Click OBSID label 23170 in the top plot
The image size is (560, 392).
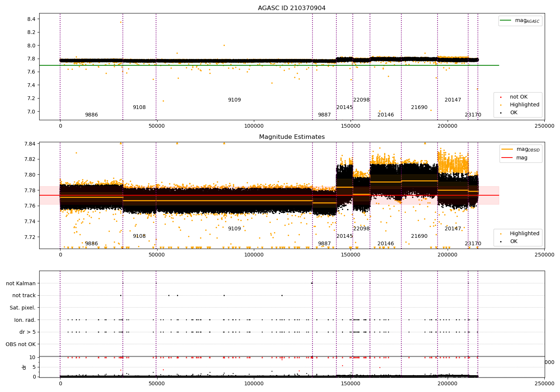coord(473,115)
